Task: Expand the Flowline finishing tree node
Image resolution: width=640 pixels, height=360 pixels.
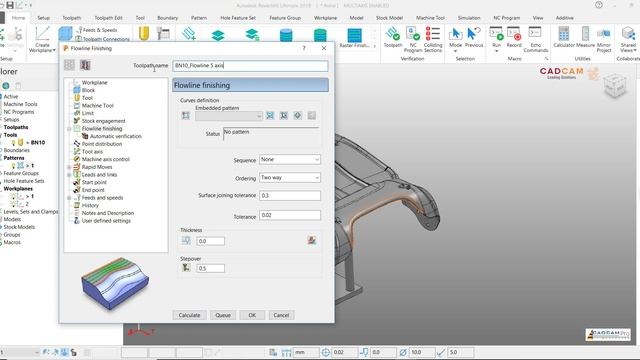Action: coord(69,129)
